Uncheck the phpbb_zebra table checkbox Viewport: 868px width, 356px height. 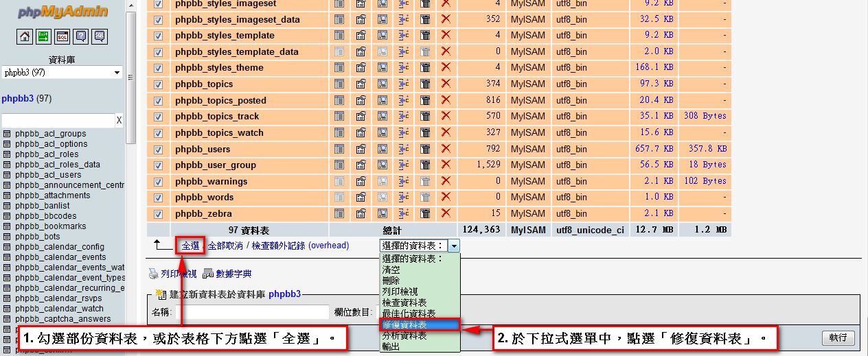coord(159,214)
